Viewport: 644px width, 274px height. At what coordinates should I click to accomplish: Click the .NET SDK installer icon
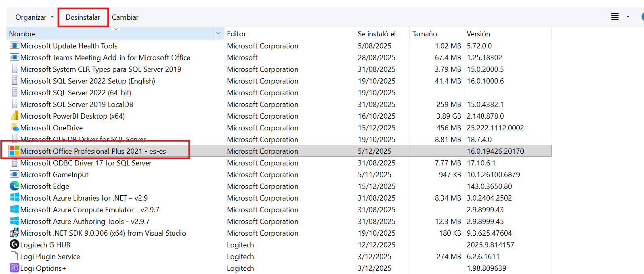point(15,233)
